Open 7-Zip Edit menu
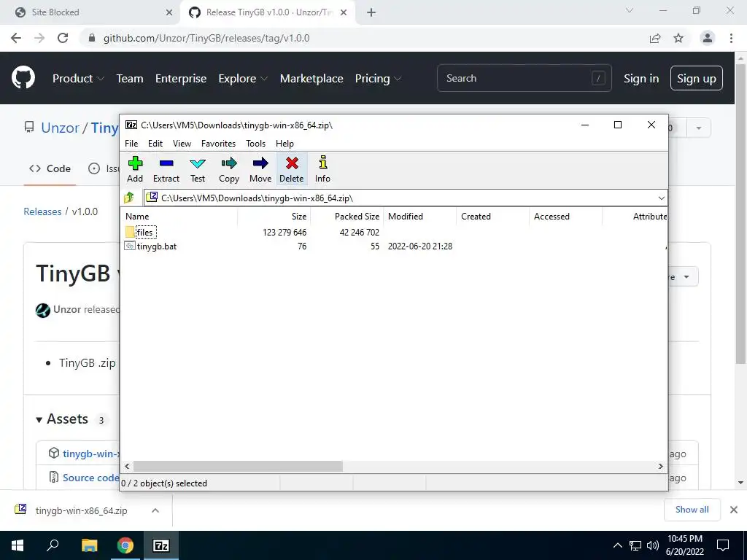747x560 pixels. click(155, 144)
